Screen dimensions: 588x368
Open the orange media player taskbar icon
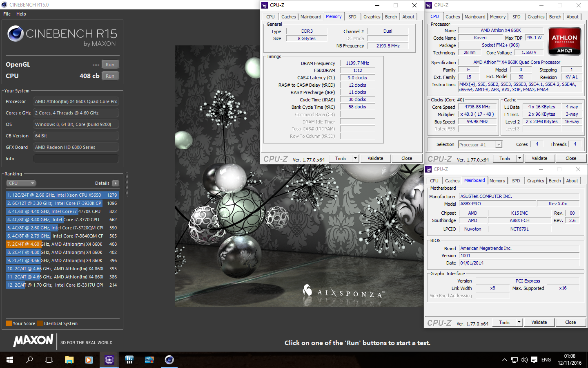click(89, 360)
